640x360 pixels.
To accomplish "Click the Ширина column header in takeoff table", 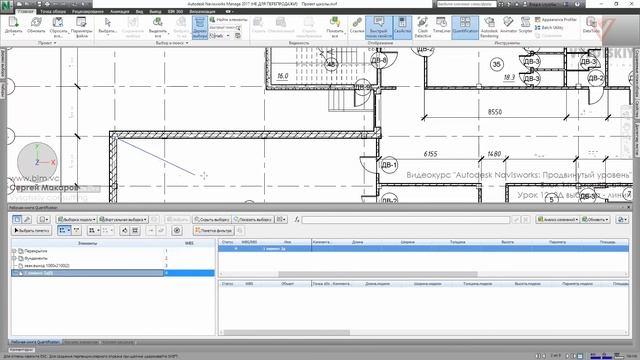I will (408, 242).
